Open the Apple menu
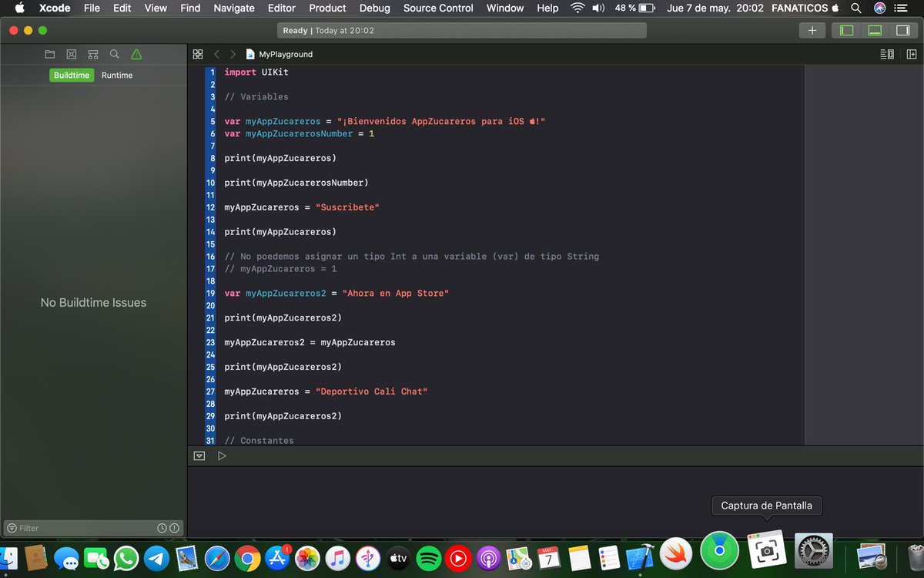 point(19,8)
